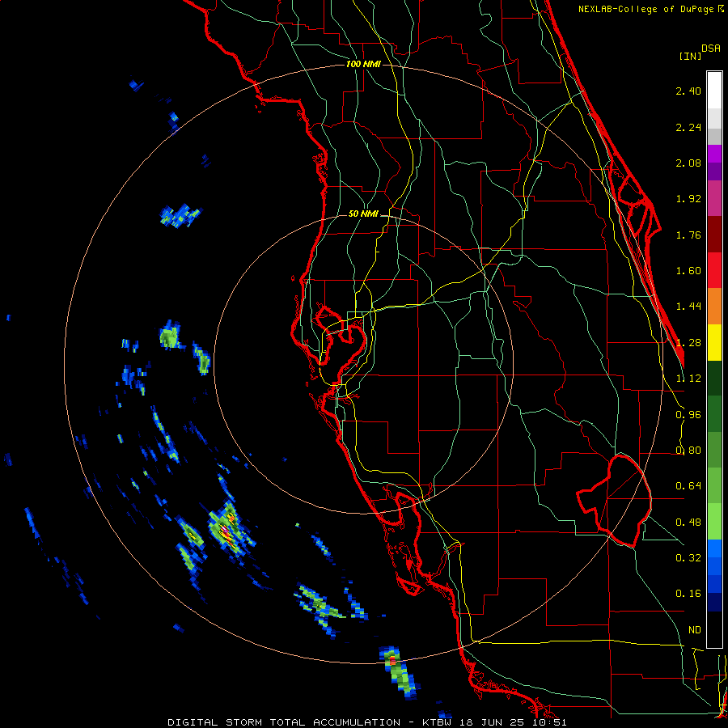Click the 2.24 legend value
The width and height of the screenshot is (728, 728).
coord(688,127)
